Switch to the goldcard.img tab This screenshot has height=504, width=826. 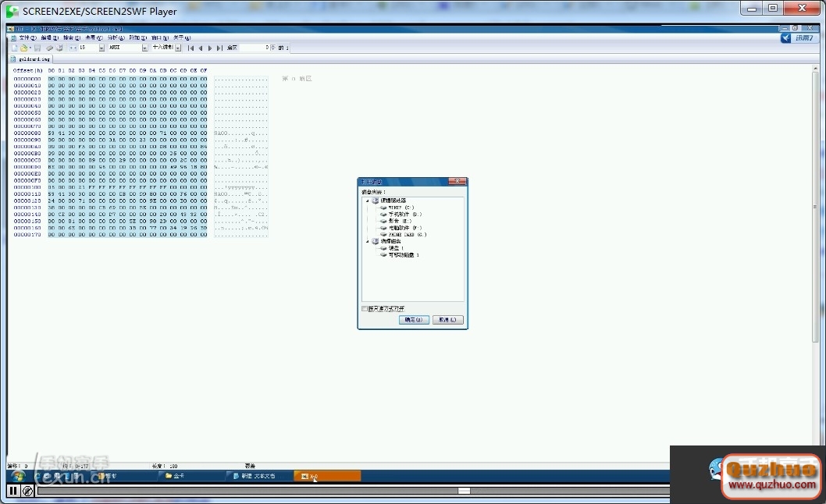pyautogui.click(x=33, y=59)
